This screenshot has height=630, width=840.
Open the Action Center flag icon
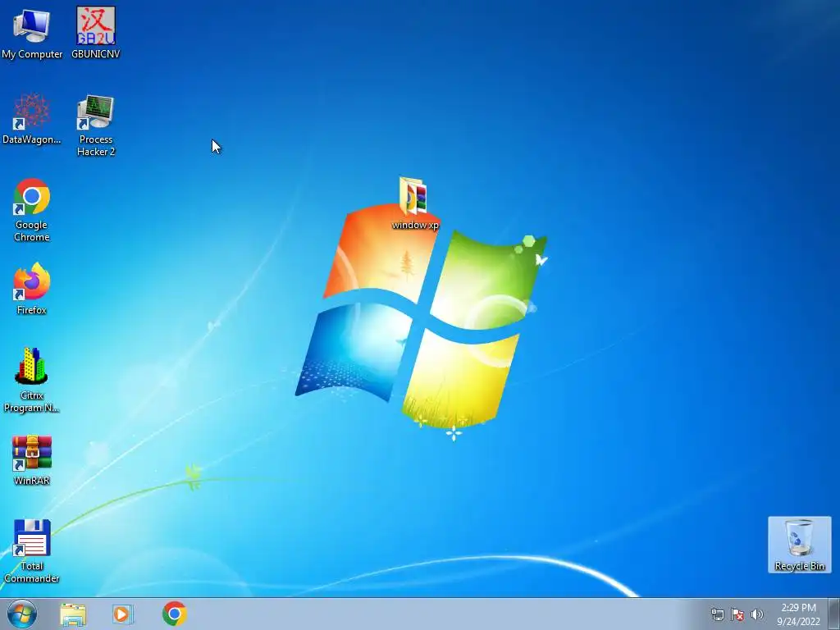pos(737,614)
